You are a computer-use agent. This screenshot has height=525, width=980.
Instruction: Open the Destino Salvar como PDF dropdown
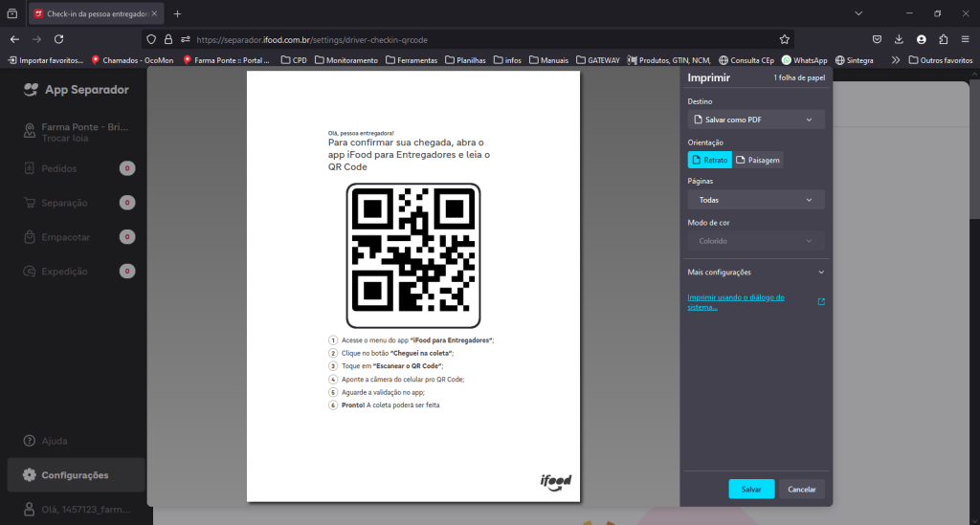pyautogui.click(x=756, y=120)
